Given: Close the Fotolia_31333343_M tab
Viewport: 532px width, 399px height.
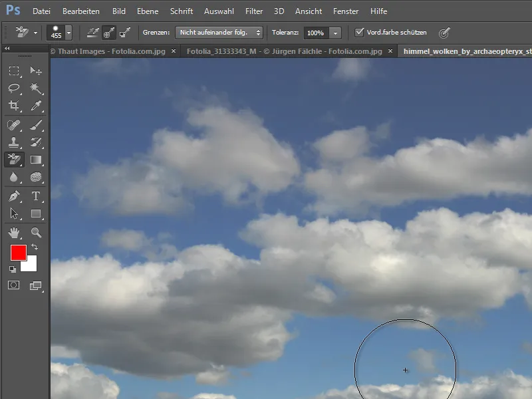Looking at the screenshot, I should [x=390, y=51].
